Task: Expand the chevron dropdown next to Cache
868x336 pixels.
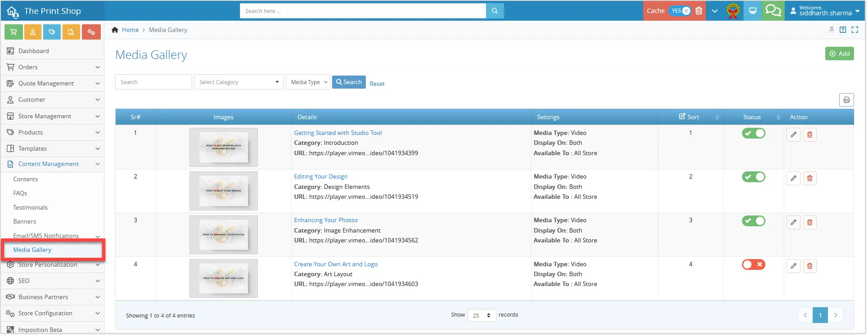Action: click(x=715, y=11)
